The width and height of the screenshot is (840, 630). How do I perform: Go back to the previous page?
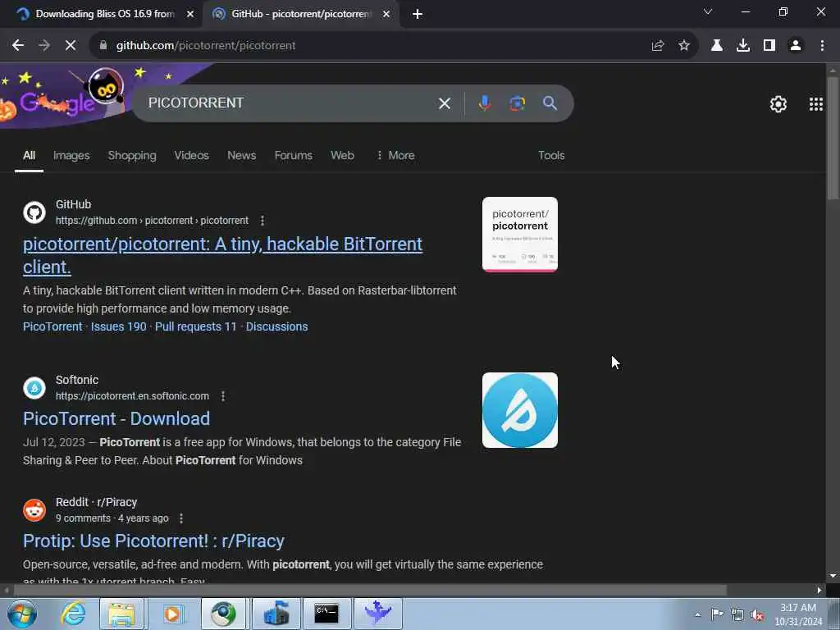18,46
